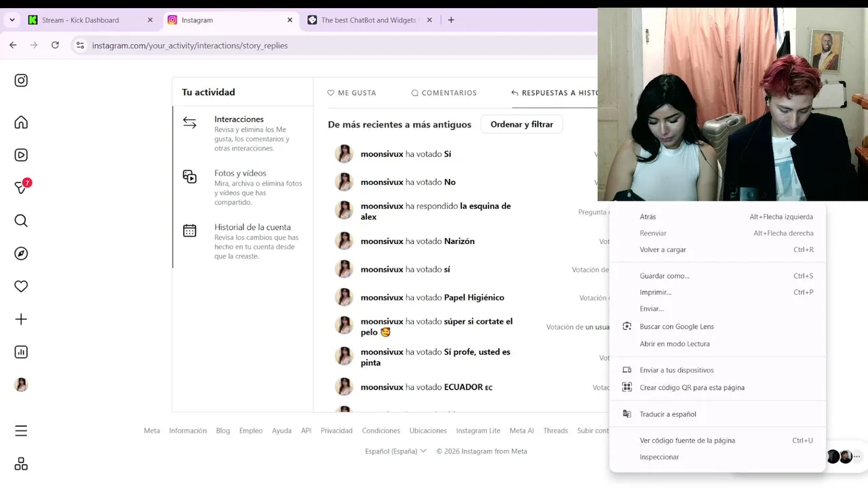The height and width of the screenshot is (488, 868).
Task: Open Historial de la cuenta section
Action: click(243, 241)
